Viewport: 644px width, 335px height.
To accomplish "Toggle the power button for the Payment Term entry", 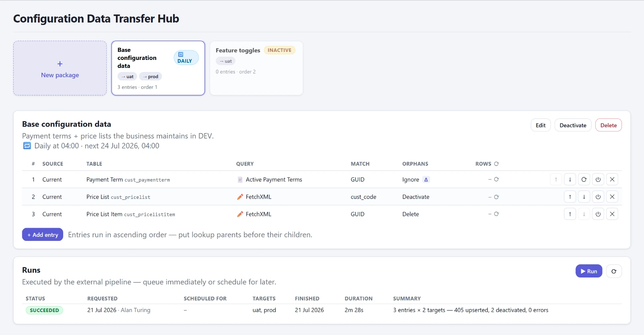I will pyautogui.click(x=598, y=180).
